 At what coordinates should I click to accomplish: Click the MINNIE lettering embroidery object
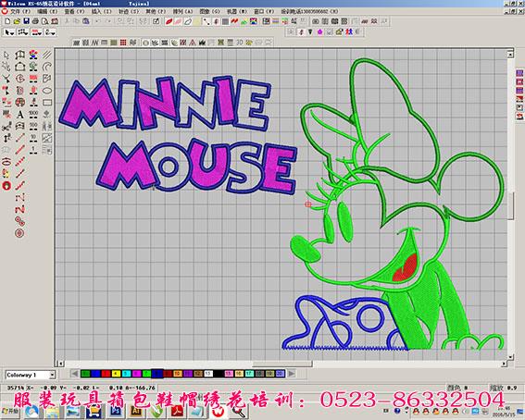coord(164,103)
